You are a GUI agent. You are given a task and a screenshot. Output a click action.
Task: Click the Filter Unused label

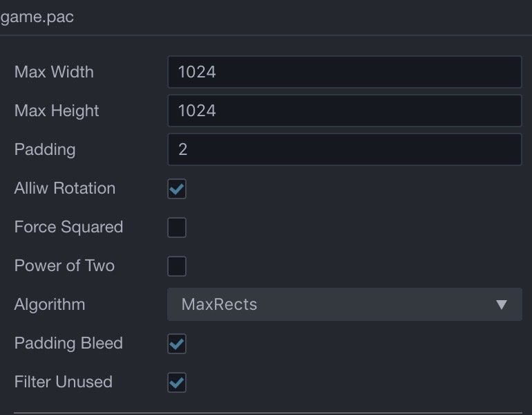point(63,382)
